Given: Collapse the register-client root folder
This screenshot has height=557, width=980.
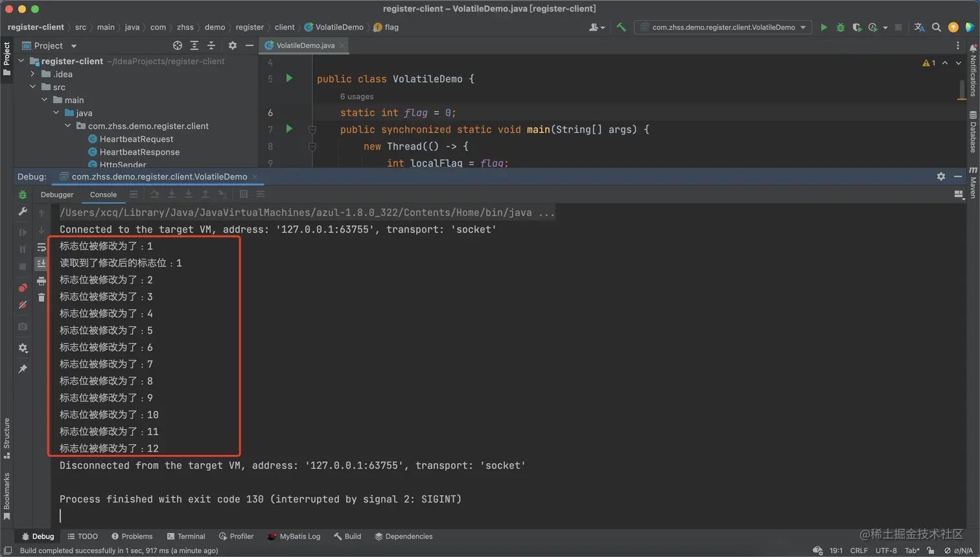Looking at the screenshot, I should (x=21, y=61).
